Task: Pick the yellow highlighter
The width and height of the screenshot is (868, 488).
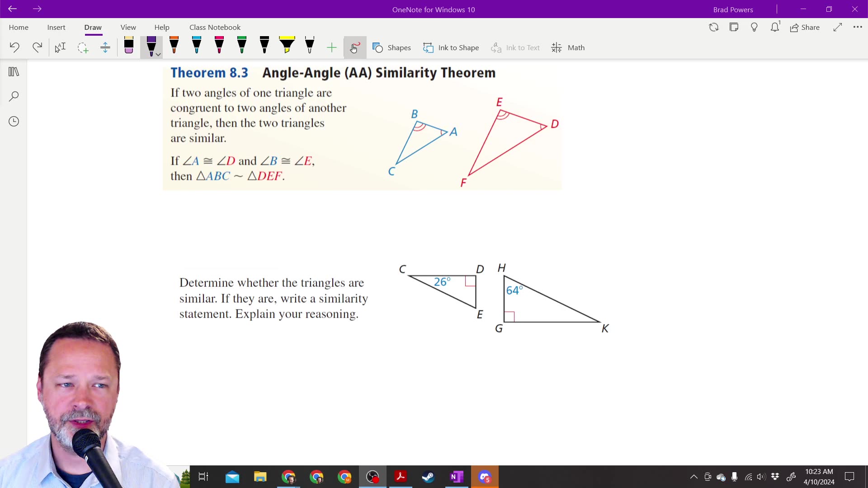Action: coord(287,47)
